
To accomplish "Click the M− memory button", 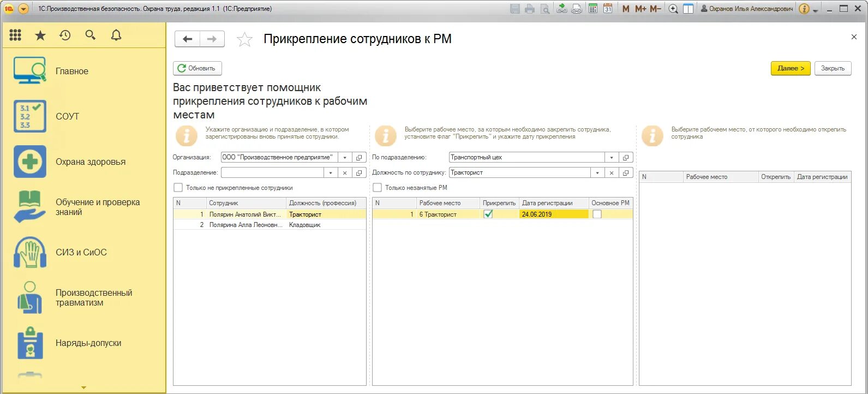I will tap(655, 9).
